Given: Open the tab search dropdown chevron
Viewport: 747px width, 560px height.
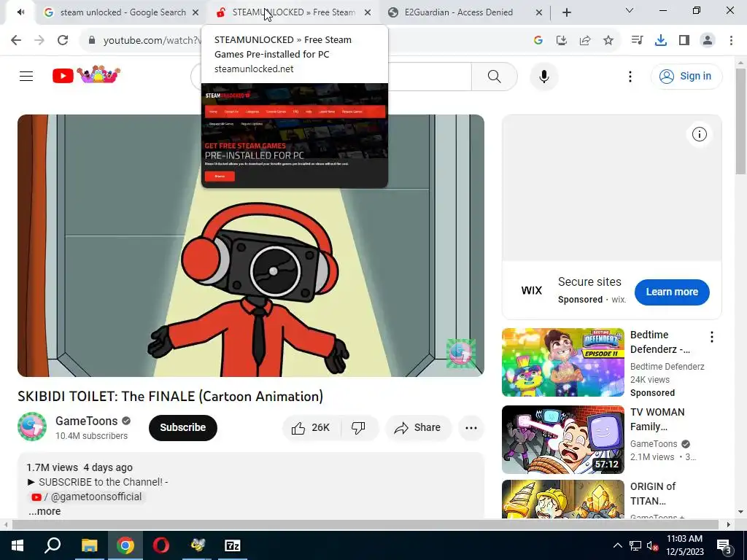Looking at the screenshot, I should [x=630, y=10].
